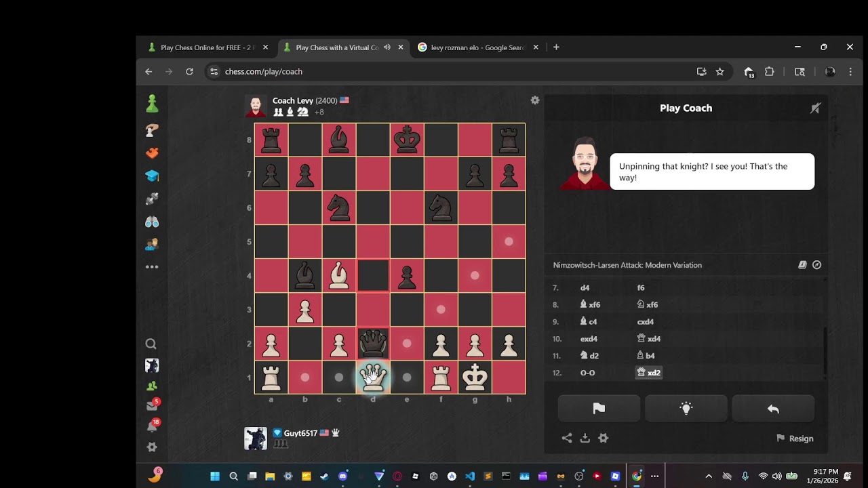Open the green friends icon in sidebar
The height and width of the screenshot is (488, 868).
(152, 386)
